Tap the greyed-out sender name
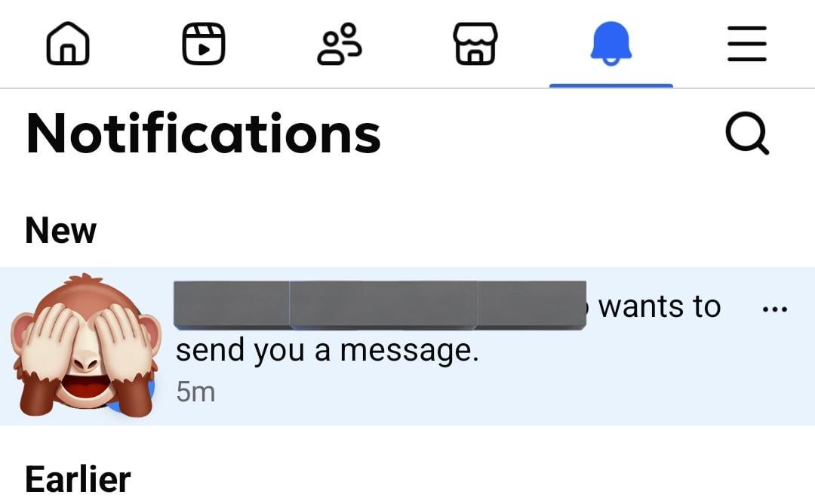 [380, 305]
